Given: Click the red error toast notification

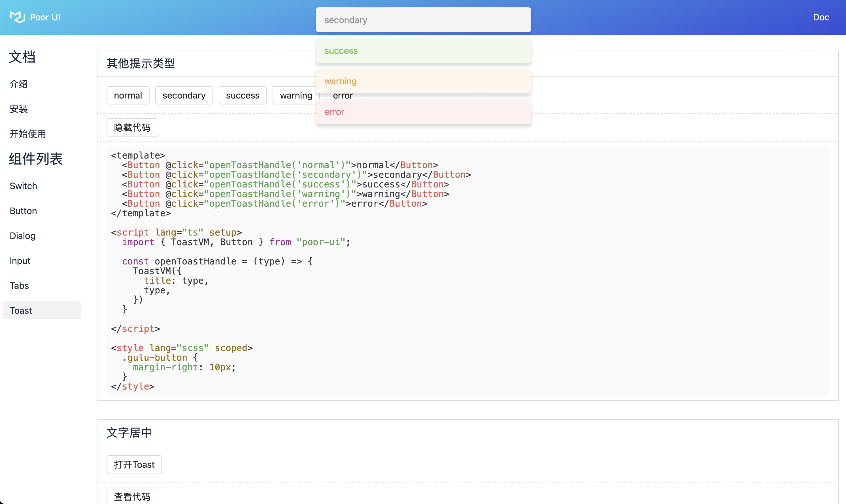Looking at the screenshot, I should coord(423,112).
